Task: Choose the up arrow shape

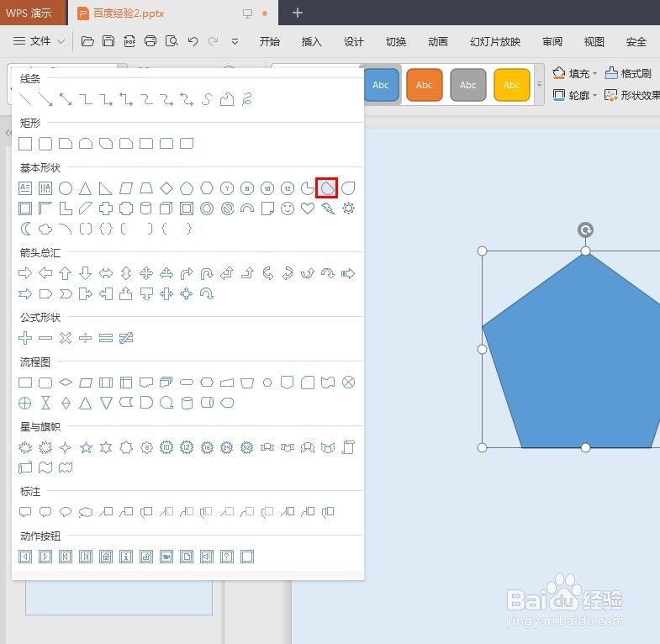Action: coord(66,273)
